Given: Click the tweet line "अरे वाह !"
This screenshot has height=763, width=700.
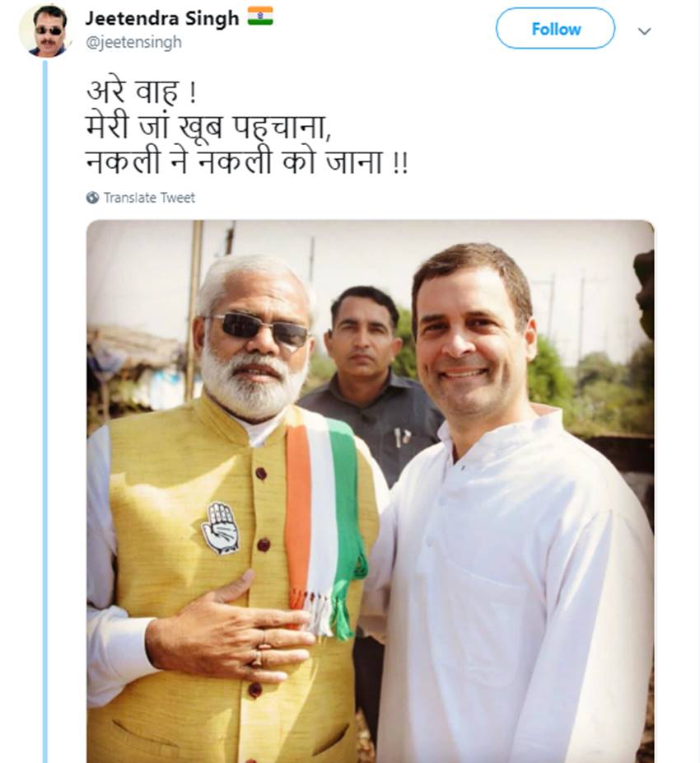Looking at the screenshot, I should (x=136, y=91).
